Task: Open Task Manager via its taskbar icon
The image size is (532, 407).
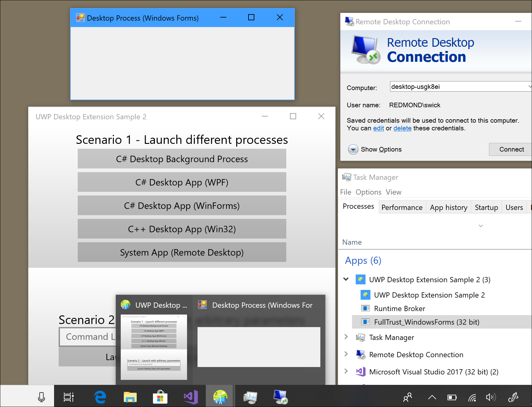Action: click(250, 397)
